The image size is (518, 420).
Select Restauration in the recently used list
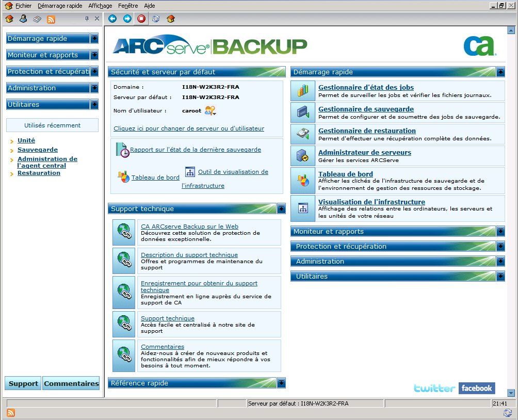[39, 173]
